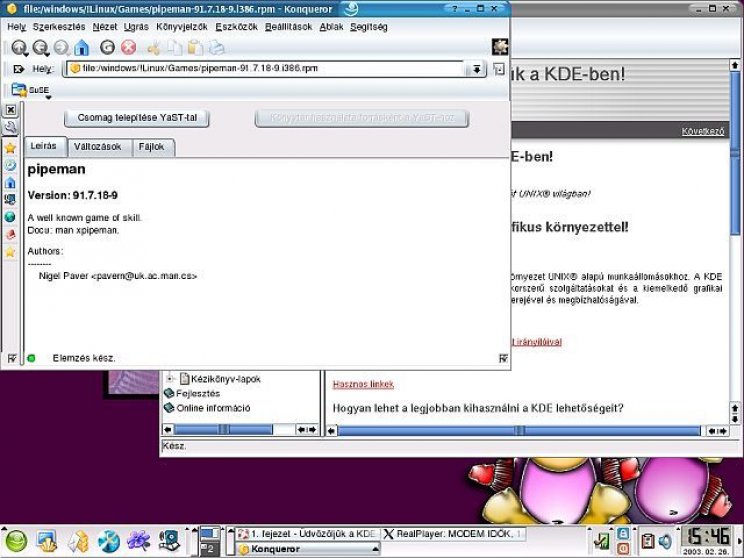The height and width of the screenshot is (558, 744).
Task: Close the sidebar with the X button
Action: (10, 110)
